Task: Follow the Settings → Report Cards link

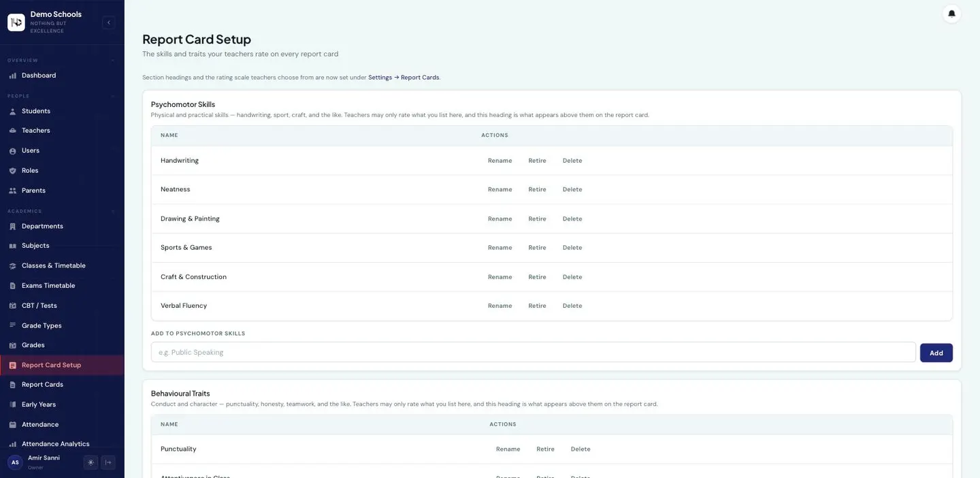Action: coord(404,78)
